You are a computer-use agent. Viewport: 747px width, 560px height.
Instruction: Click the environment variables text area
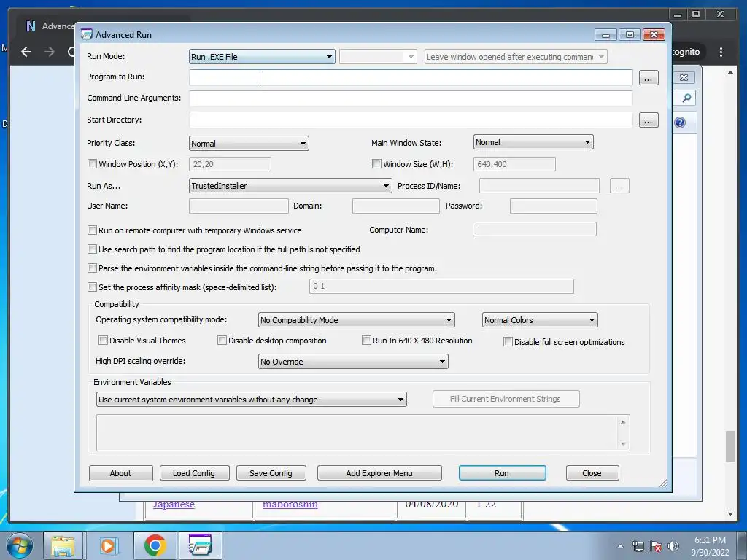click(357, 432)
